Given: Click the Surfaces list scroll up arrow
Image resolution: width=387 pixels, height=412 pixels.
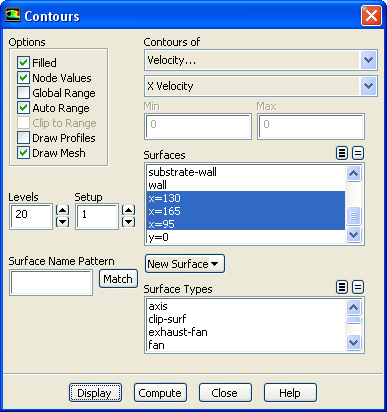Looking at the screenshot, I should pyautogui.click(x=353, y=173).
